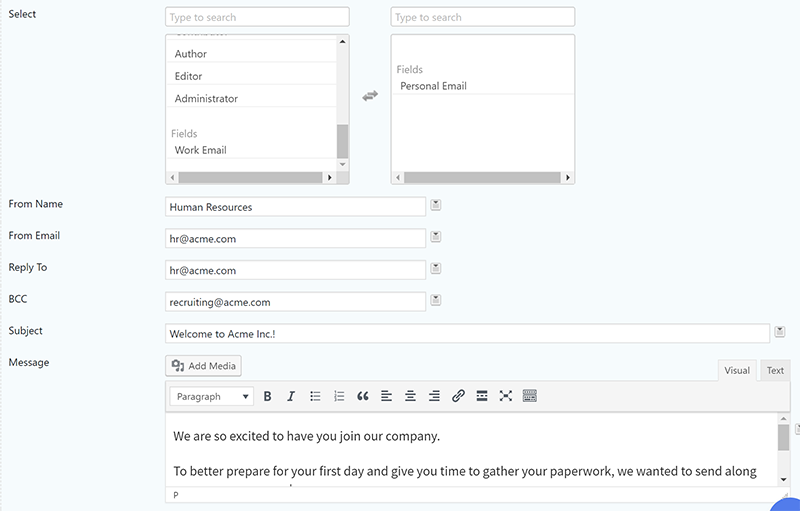Enable fullscreen distraction-free editor
The height and width of the screenshot is (511, 800).
(x=506, y=396)
